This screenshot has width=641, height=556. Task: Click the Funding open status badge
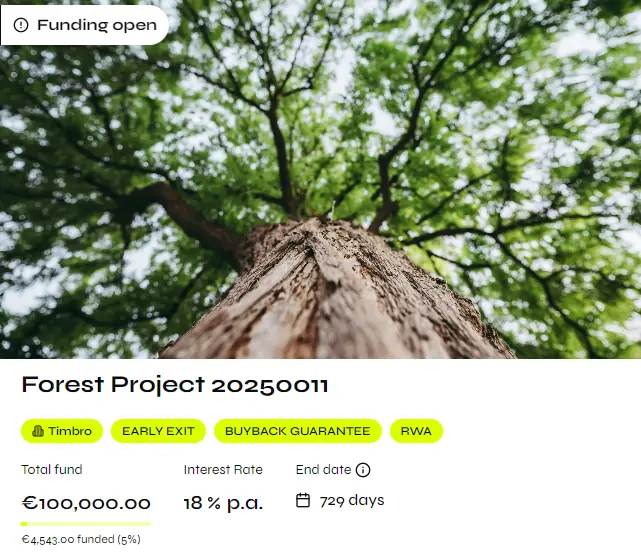[x=85, y=25]
